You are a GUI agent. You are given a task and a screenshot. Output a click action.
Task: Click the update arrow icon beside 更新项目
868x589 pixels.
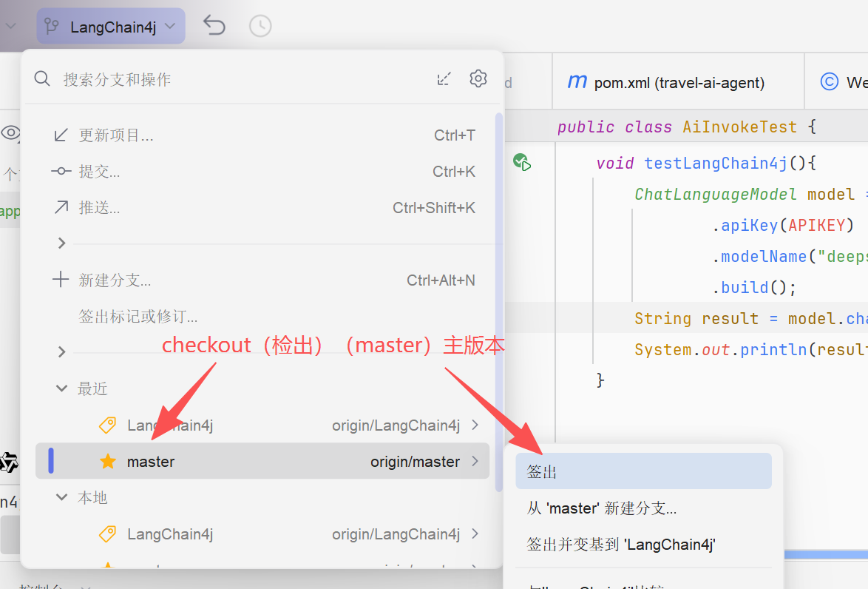point(61,135)
